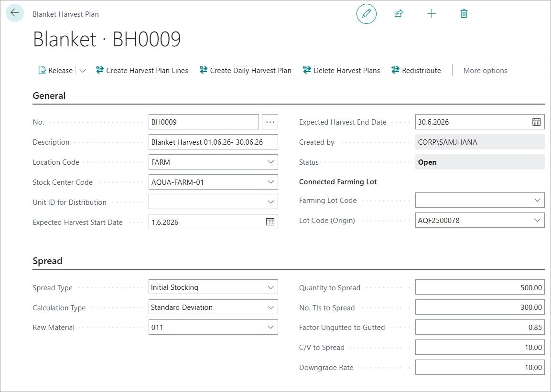Expand the Release split-button arrow

[83, 71]
